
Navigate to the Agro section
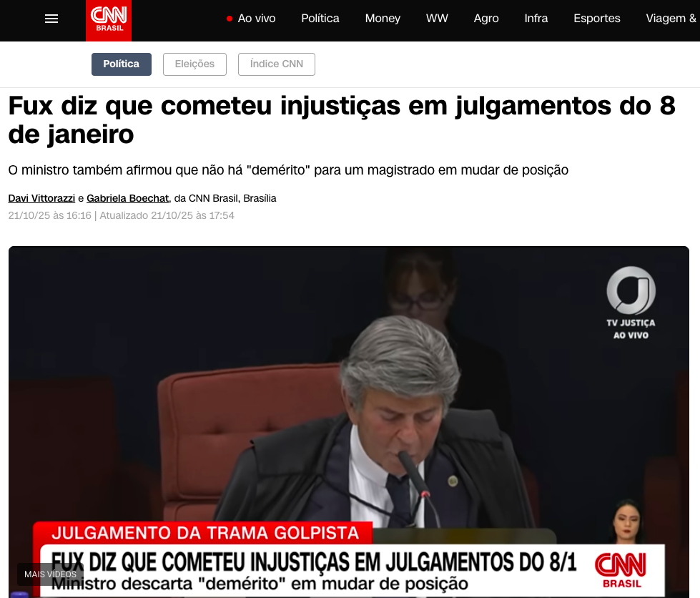coord(486,19)
